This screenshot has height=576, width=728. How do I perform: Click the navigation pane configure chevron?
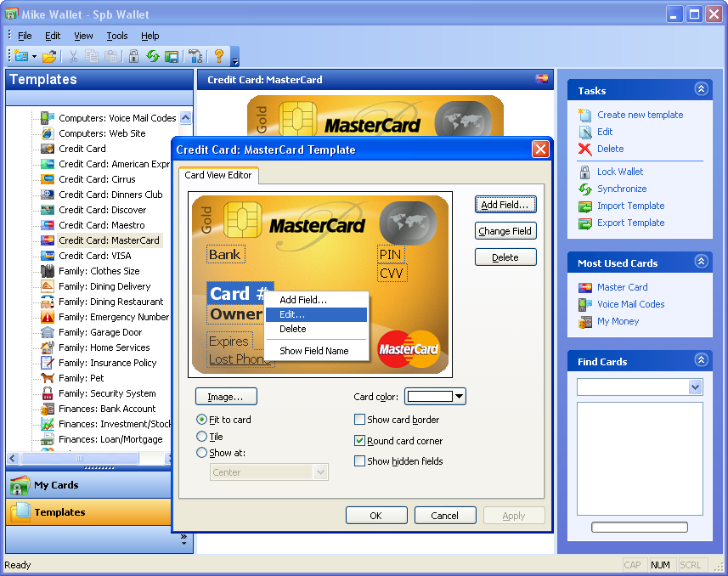183,539
